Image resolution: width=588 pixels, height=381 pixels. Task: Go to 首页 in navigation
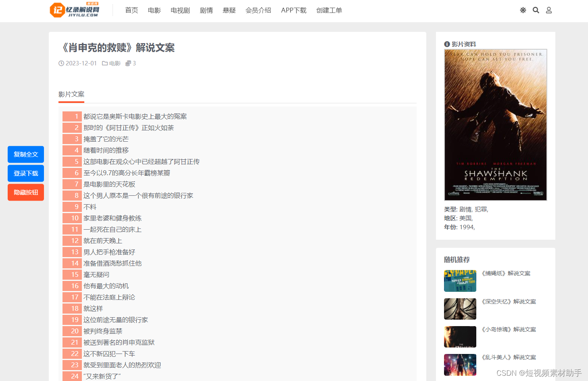click(131, 10)
